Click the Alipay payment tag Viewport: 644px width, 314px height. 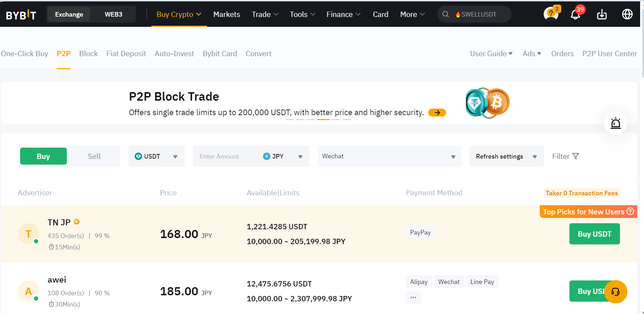419,282
